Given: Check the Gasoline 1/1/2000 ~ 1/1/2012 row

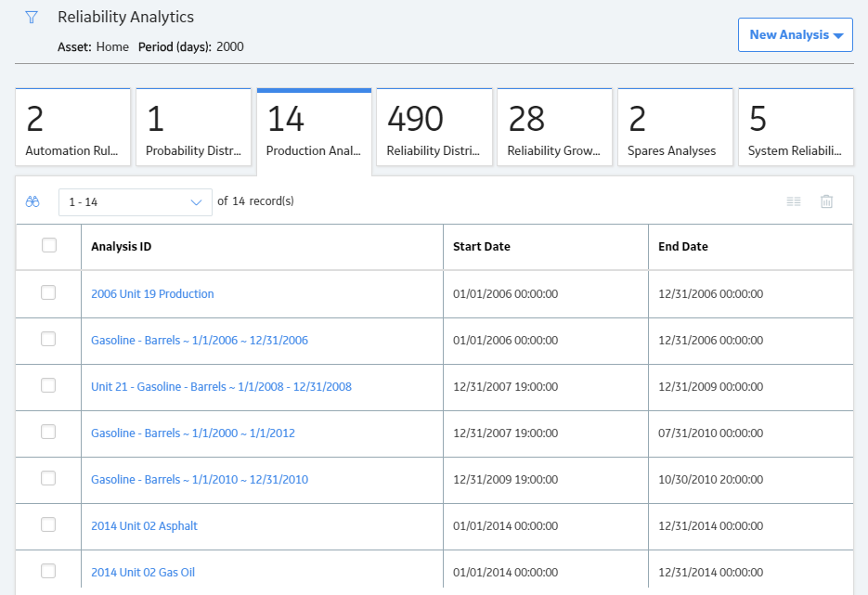Looking at the screenshot, I should coord(48,432).
